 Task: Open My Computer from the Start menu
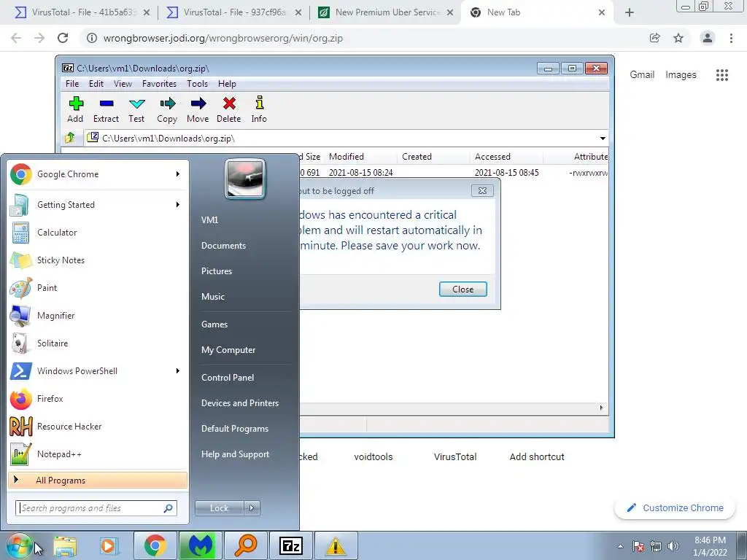tap(228, 350)
